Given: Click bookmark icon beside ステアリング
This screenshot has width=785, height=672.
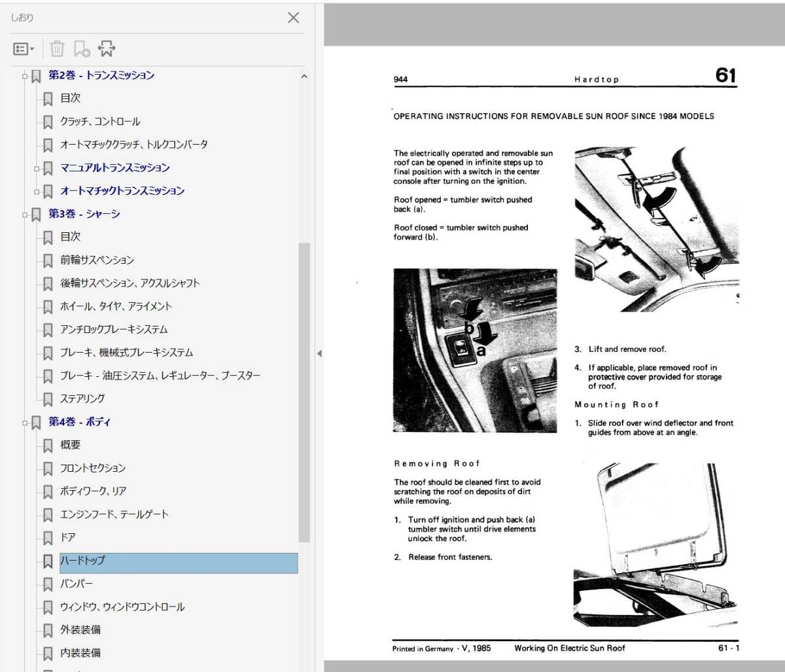Looking at the screenshot, I should pyautogui.click(x=48, y=399).
